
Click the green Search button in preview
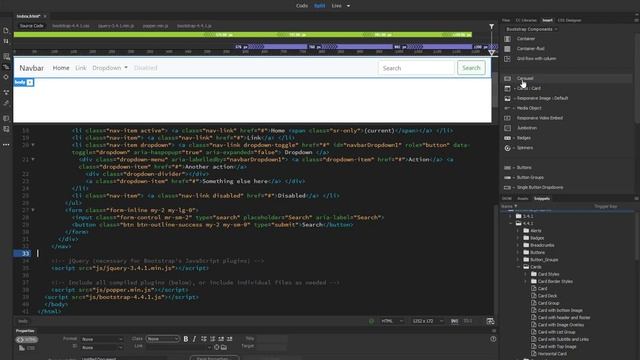click(471, 68)
